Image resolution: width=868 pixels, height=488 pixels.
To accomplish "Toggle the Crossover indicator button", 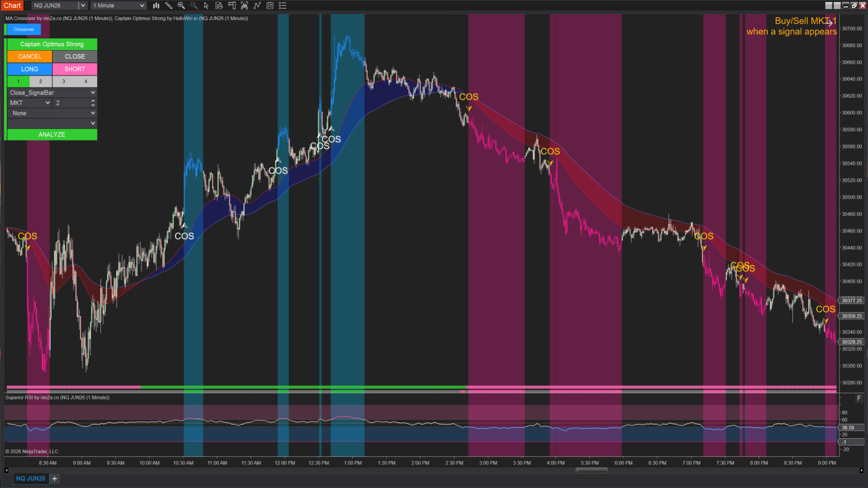I will [24, 29].
